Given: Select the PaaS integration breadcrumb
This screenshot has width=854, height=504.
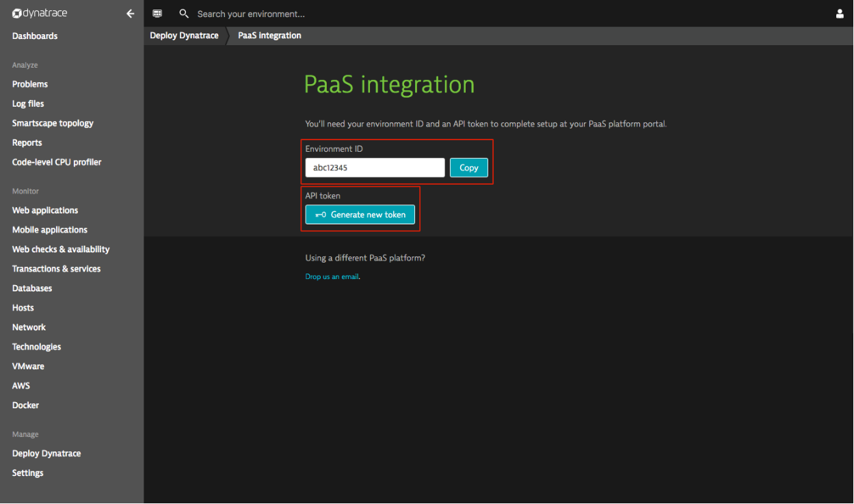Looking at the screenshot, I should coord(269,36).
